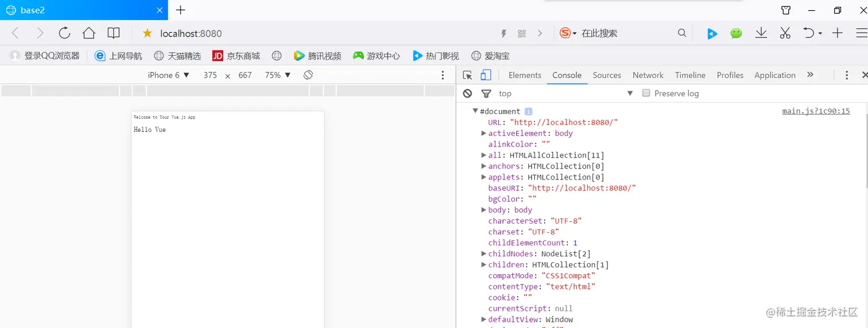Switch to the Elements tab
Image resolution: width=868 pixels, height=328 pixels.
(x=525, y=75)
